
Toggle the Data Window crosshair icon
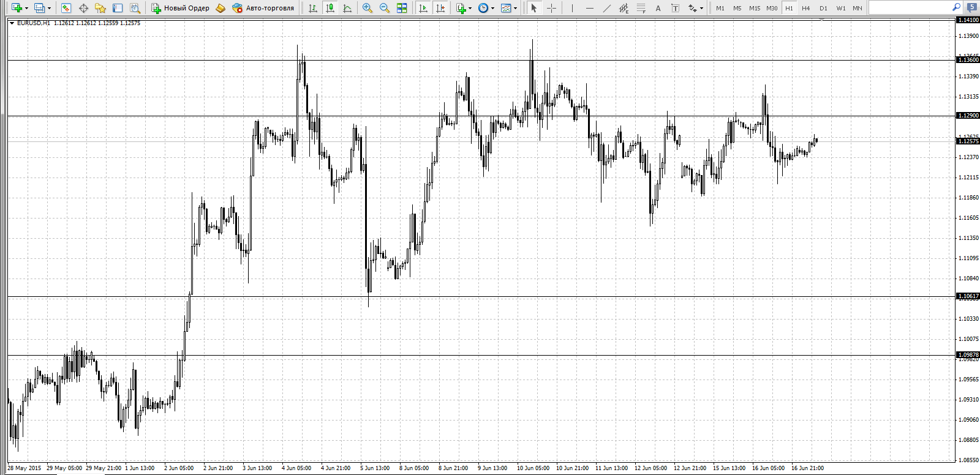[83, 8]
